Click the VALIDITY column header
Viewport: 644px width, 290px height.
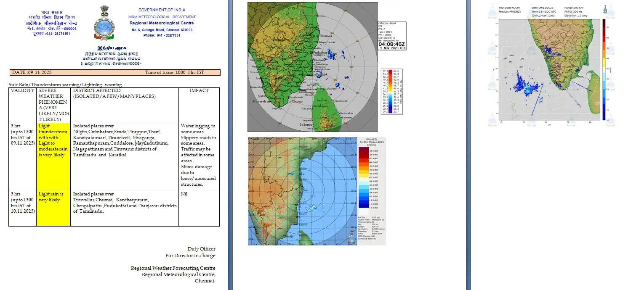(22, 90)
